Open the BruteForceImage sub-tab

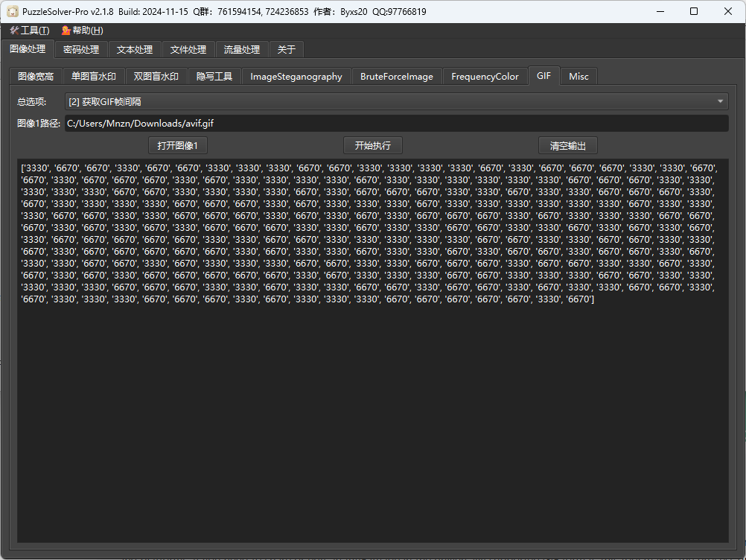point(397,77)
